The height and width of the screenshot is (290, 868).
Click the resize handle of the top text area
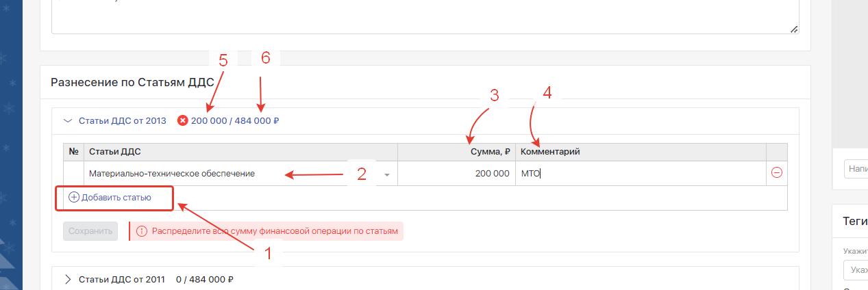tap(793, 29)
